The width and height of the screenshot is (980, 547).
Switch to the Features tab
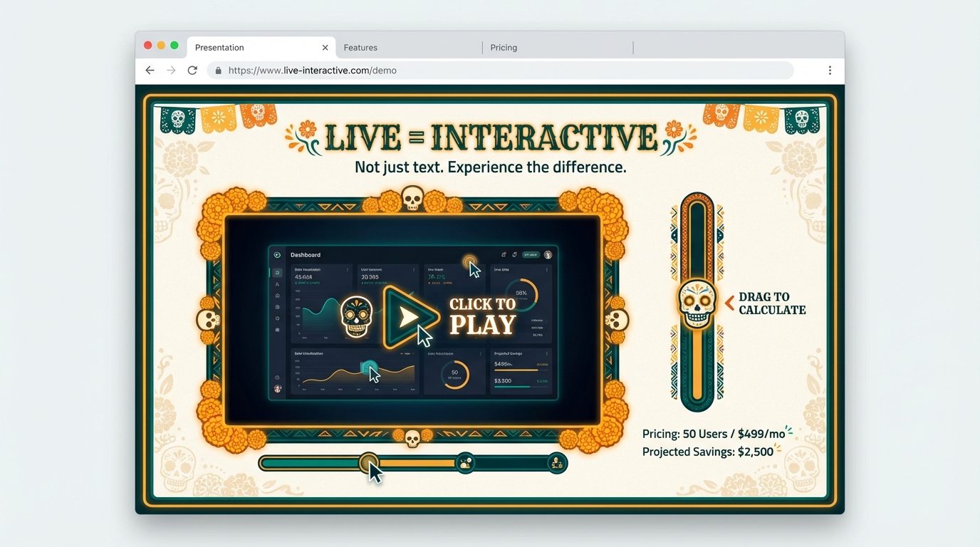[360, 48]
